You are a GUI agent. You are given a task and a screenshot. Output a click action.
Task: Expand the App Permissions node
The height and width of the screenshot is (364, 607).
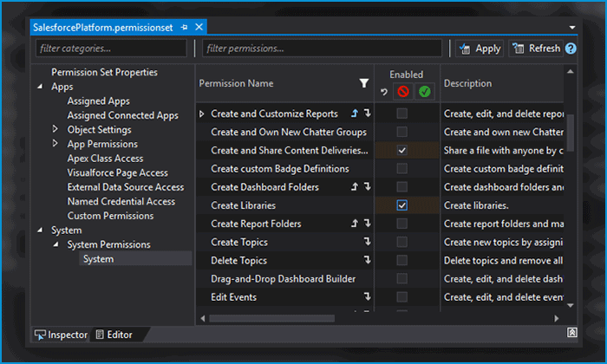pos(55,143)
